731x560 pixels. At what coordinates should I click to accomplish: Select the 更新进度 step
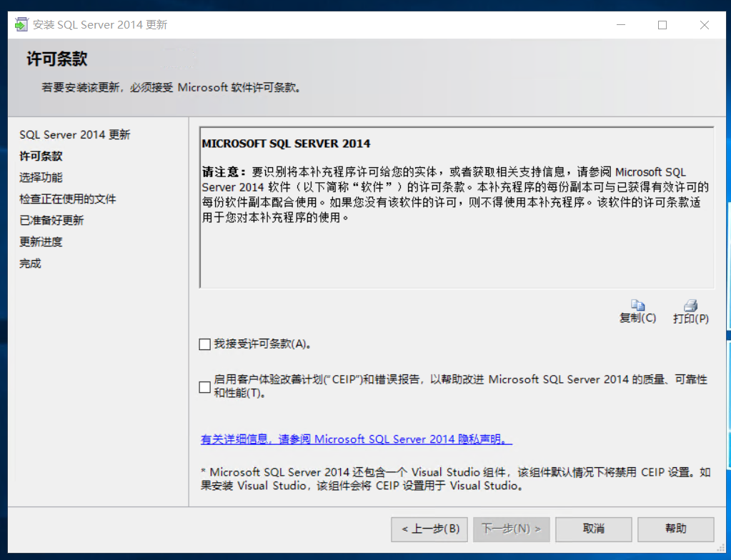[41, 242]
